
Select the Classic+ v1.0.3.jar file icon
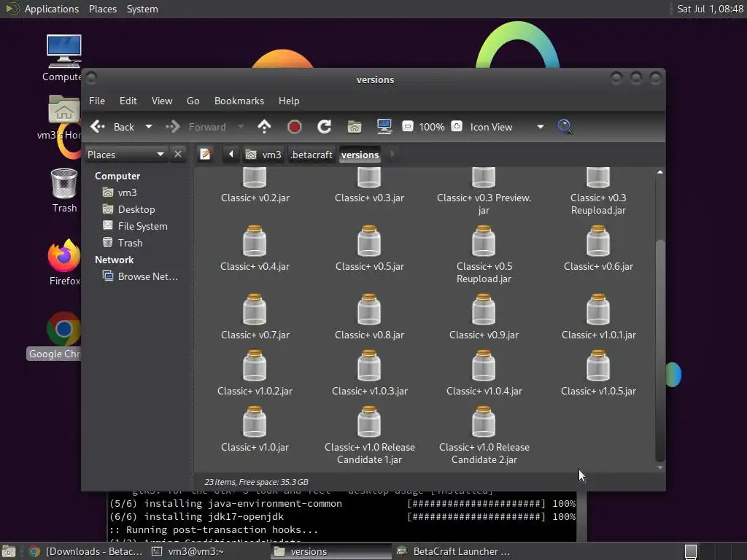[x=369, y=366]
